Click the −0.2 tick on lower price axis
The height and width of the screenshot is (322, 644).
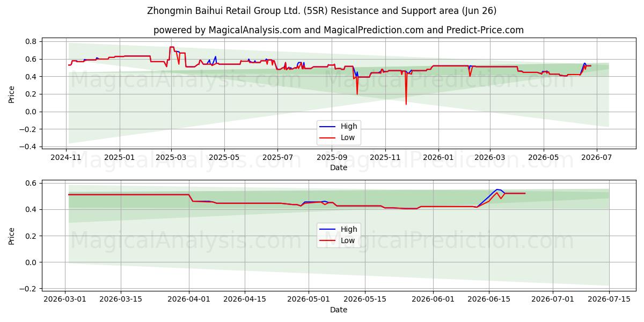click(28, 289)
